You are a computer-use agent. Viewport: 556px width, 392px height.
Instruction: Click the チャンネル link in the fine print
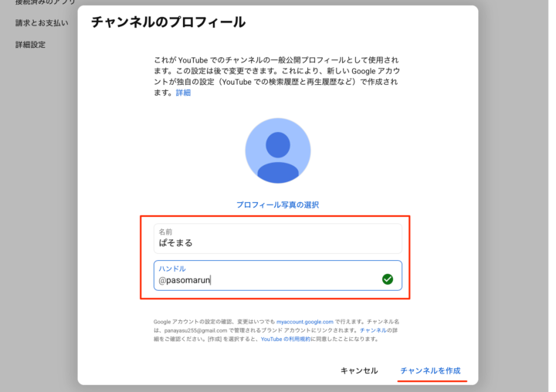click(x=373, y=329)
